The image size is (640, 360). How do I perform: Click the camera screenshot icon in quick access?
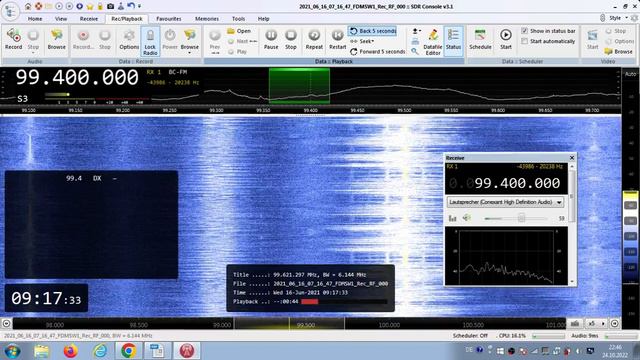111,7
